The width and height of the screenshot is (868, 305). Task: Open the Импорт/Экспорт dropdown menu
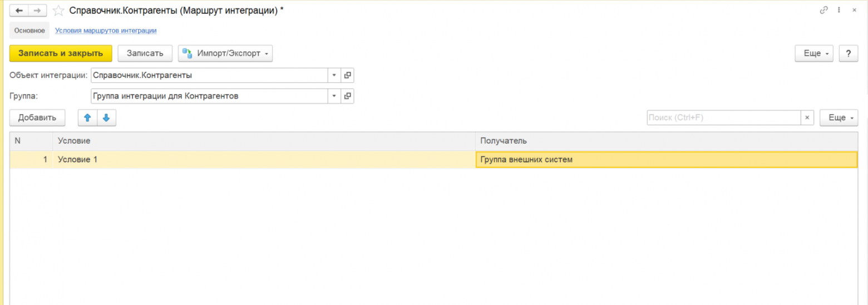click(225, 53)
